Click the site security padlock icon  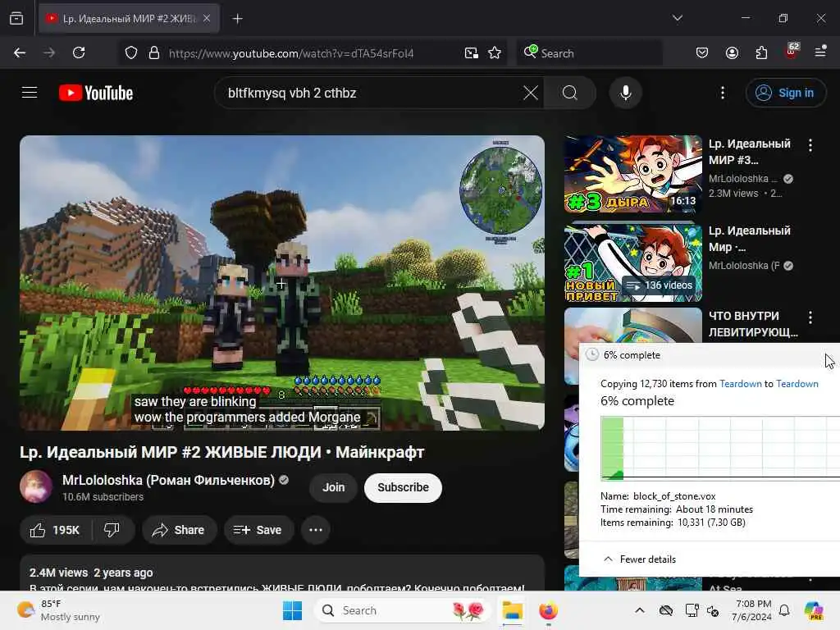coord(153,53)
